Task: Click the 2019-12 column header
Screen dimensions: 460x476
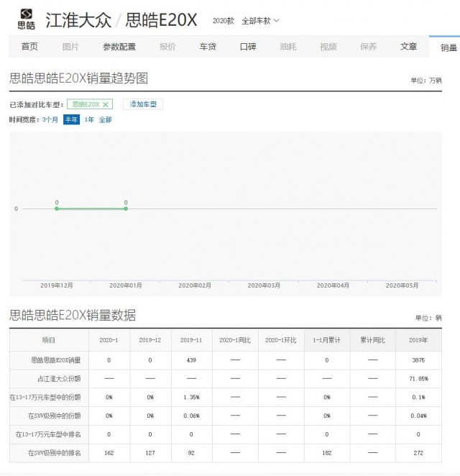Action: tap(150, 340)
